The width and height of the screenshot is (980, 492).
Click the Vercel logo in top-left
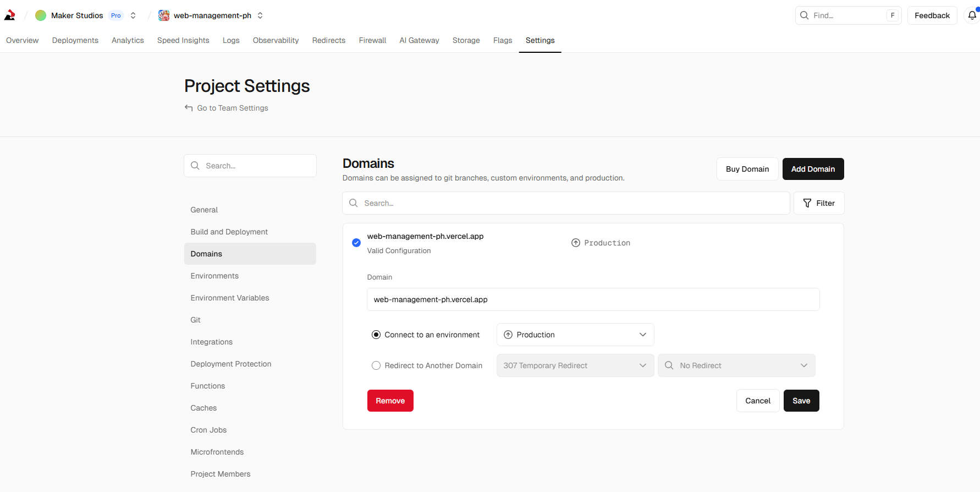(x=10, y=15)
